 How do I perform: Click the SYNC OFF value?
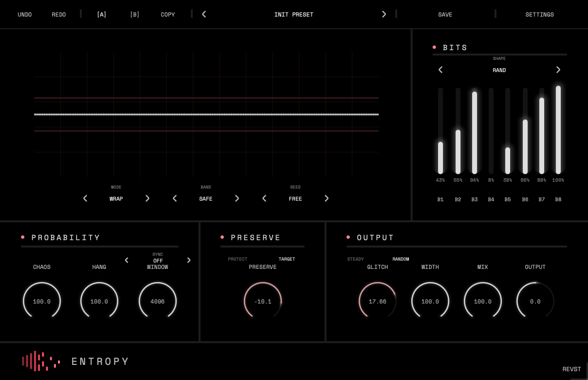pyautogui.click(x=158, y=261)
